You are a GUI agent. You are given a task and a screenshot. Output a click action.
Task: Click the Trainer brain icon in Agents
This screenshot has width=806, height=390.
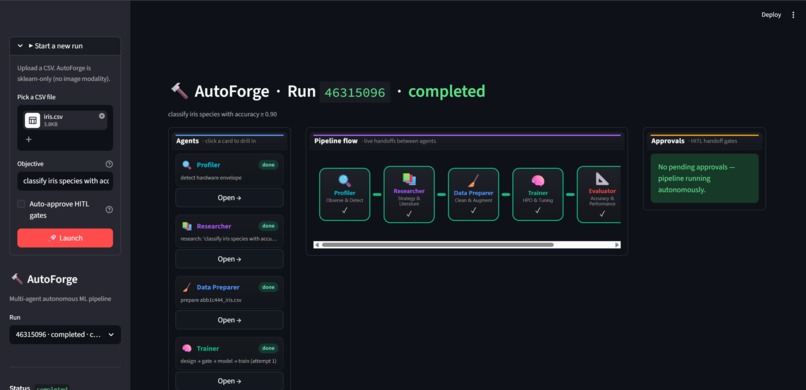tap(187, 348)
